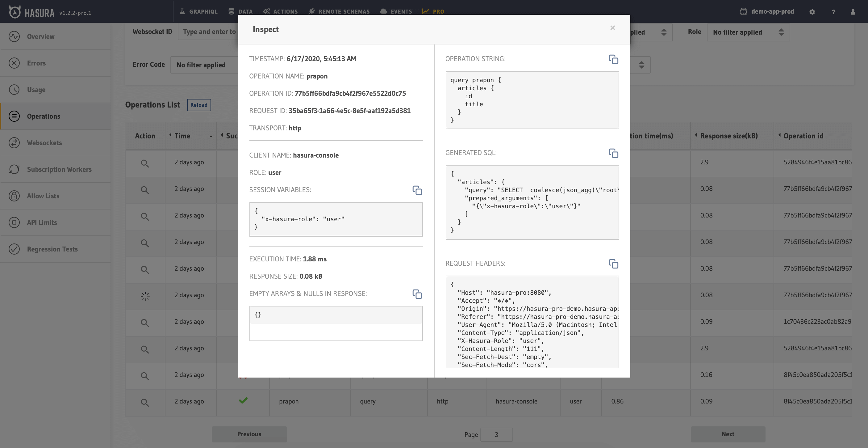Go to Operations in sidebar

[56, 116]
